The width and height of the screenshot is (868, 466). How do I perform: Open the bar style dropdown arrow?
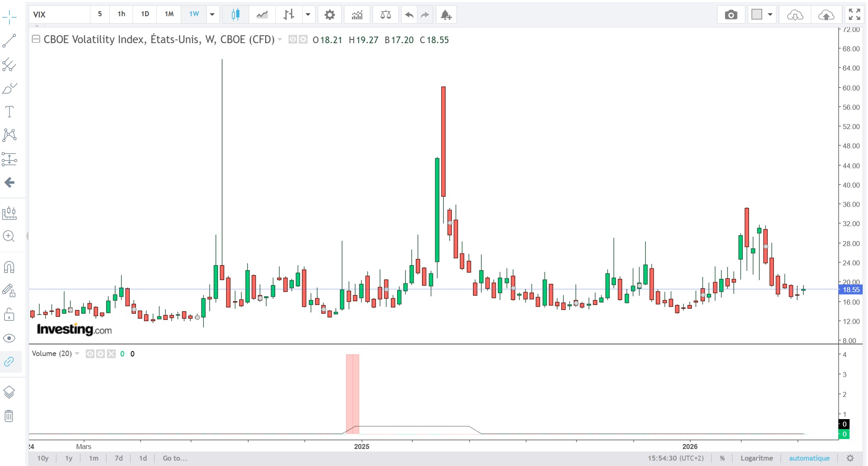point(308,15)
